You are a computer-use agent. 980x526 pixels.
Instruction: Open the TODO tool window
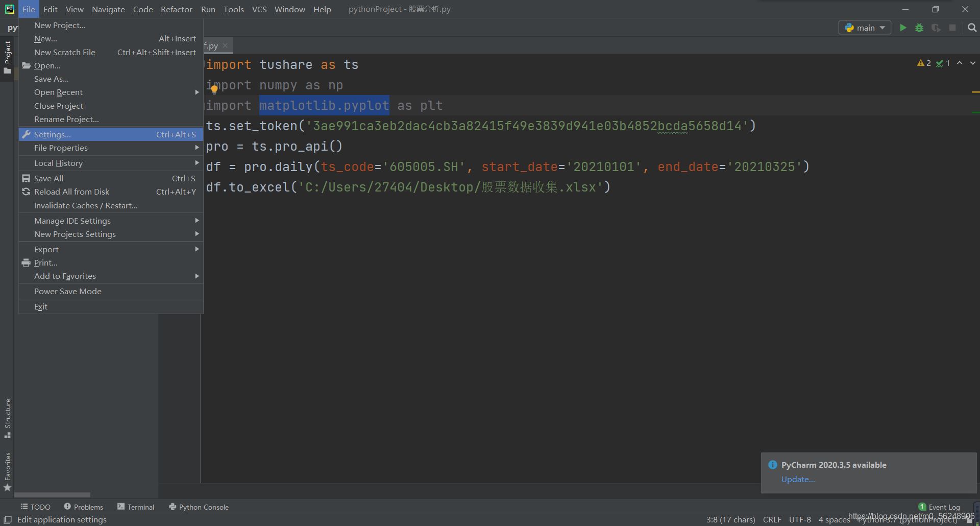tap(36, 507)
